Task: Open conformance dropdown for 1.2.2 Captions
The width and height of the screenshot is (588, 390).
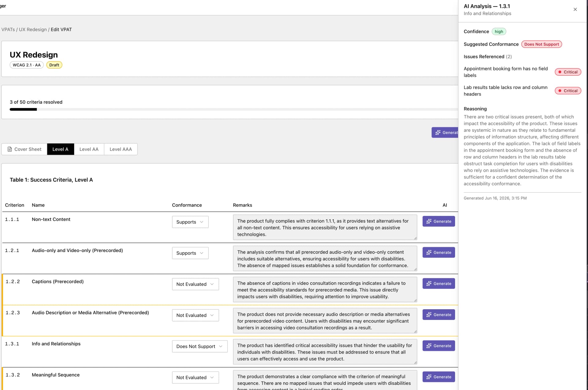Action: click(195, 284)
